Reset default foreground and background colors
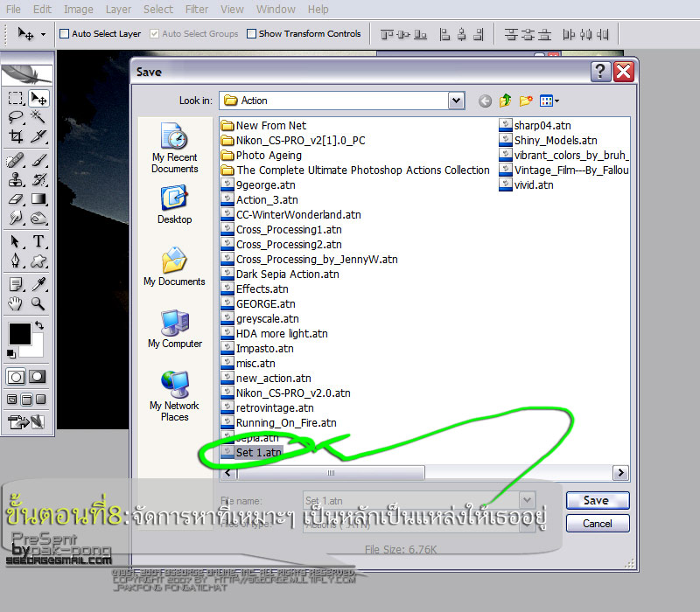This screenshot has height=612, width=700. click(11, 354)
